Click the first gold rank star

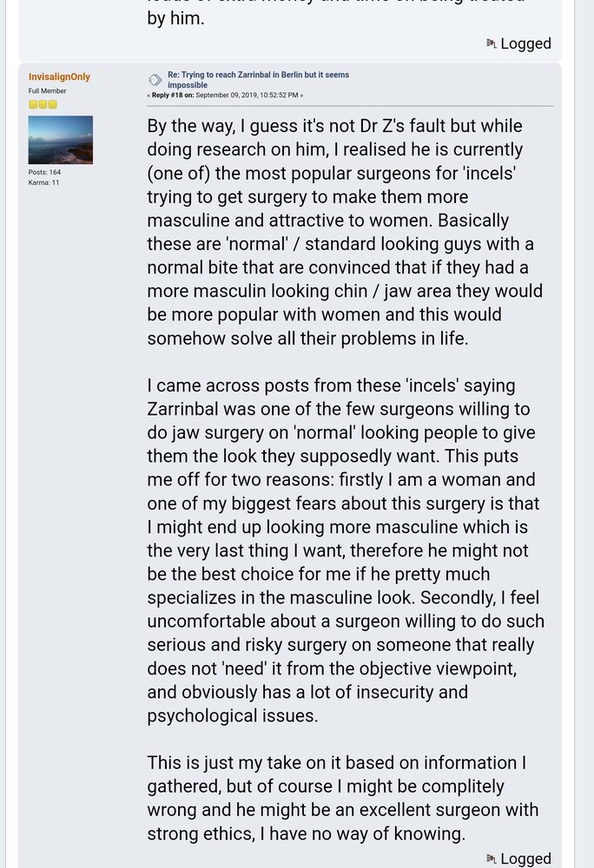33,104
